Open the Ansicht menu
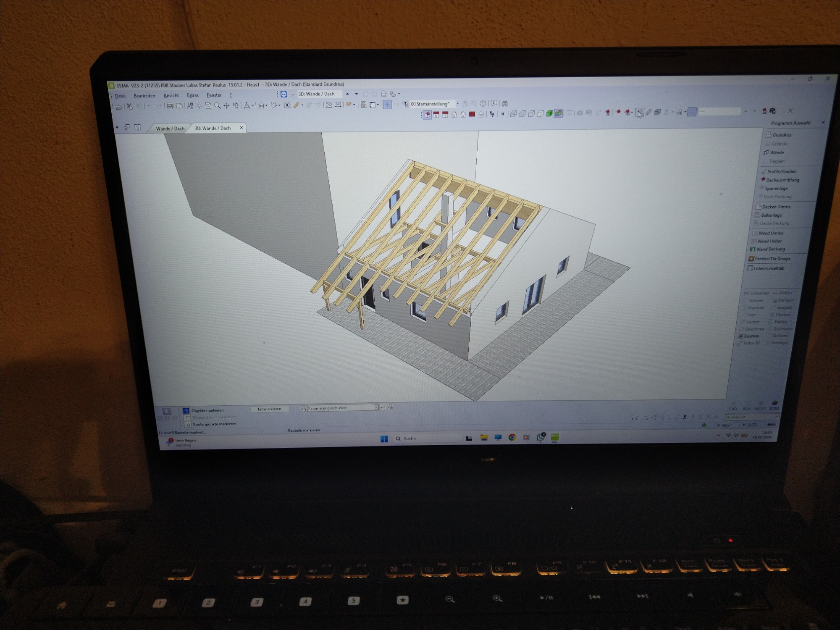 click(x=171, y=96)
